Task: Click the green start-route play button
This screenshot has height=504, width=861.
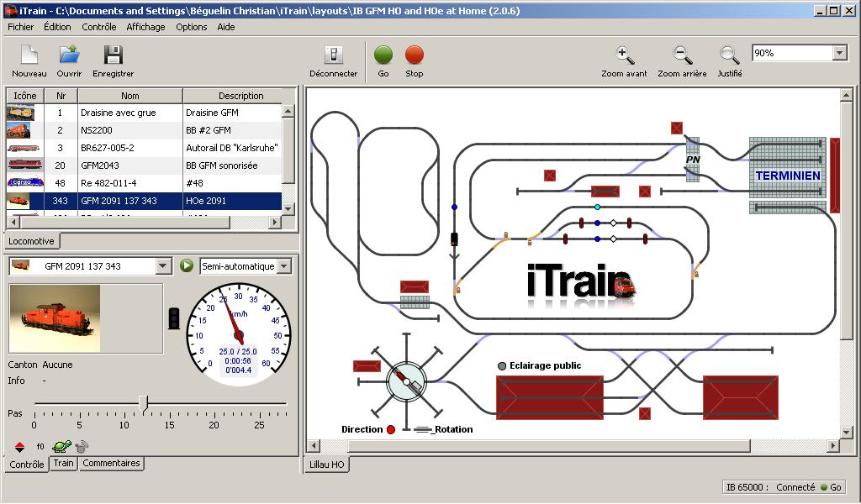Action: point(187,266)
